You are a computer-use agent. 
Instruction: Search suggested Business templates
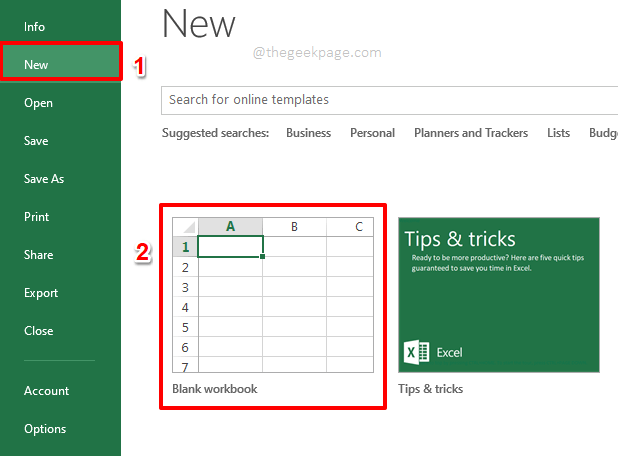[x=309, y=133]
